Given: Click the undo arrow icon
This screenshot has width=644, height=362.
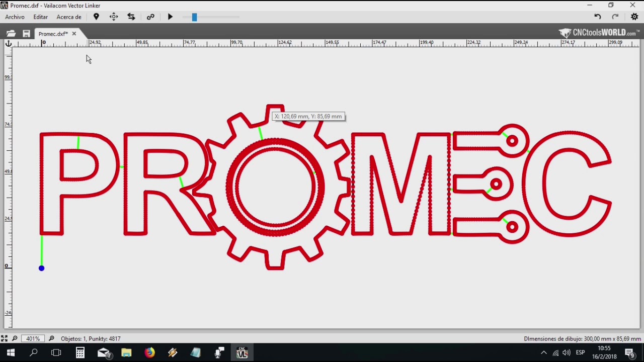Looking at the screenshot, I should click(597, 17).
